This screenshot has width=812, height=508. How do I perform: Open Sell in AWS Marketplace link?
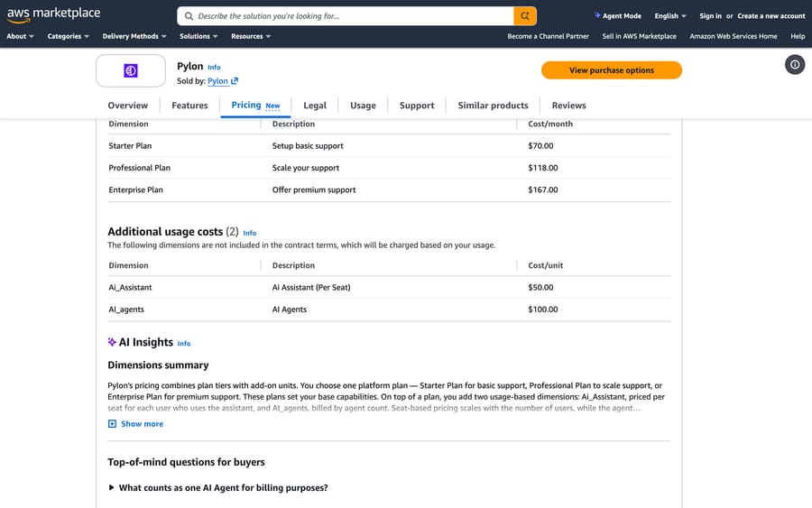(x=639, y=36)
